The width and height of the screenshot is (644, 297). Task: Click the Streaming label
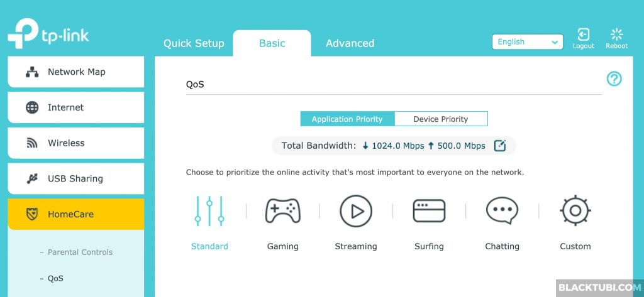point(356,247)
